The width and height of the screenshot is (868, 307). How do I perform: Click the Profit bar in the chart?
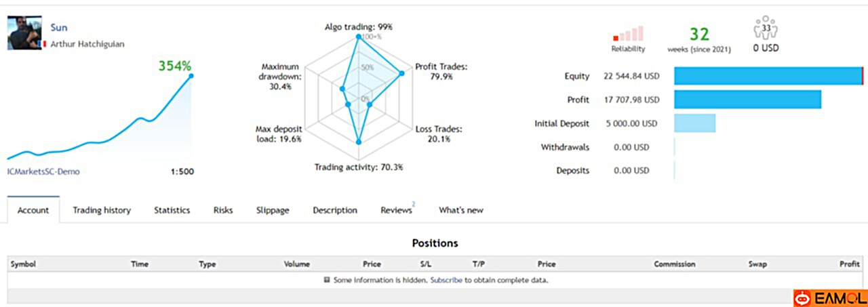click(747, 100)
